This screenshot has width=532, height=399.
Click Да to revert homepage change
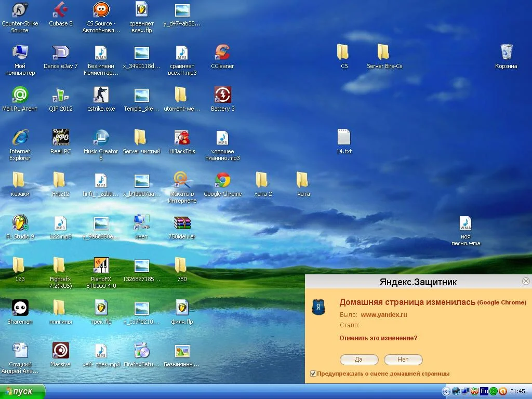coord(359,360)
